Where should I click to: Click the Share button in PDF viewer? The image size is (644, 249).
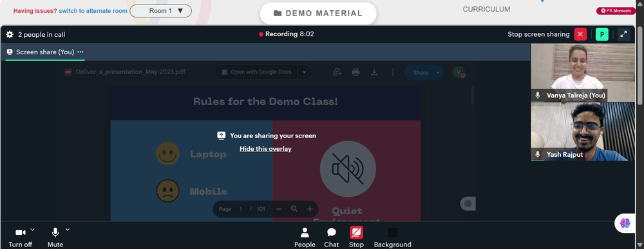click(420, 72)
